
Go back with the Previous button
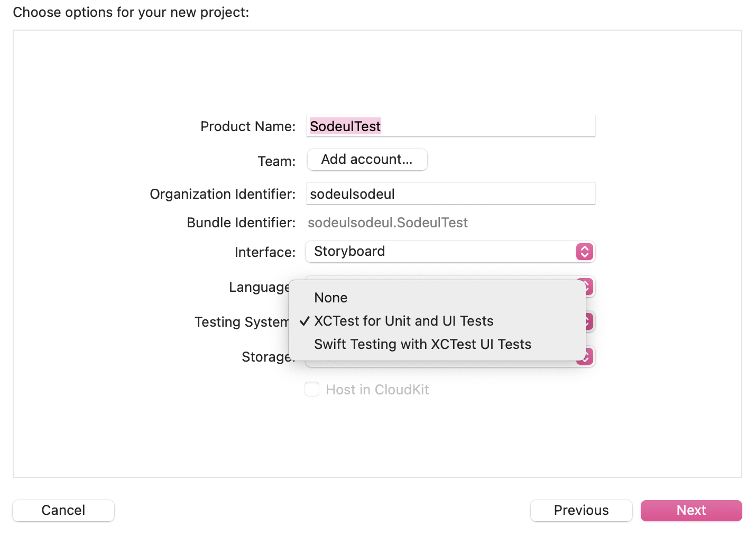tap(581, 510)
